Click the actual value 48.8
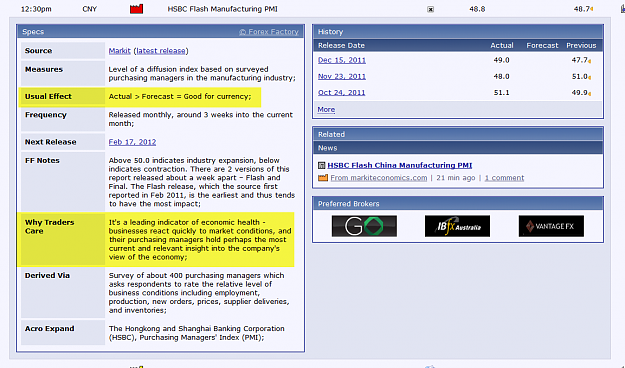625x368 pixels. (x=477, y=9)
